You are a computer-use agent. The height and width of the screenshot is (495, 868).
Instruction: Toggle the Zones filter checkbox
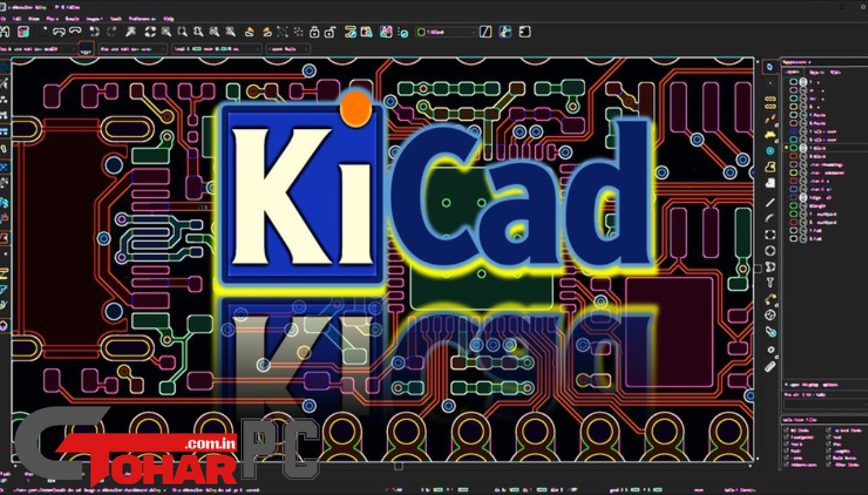click(787, 458)
